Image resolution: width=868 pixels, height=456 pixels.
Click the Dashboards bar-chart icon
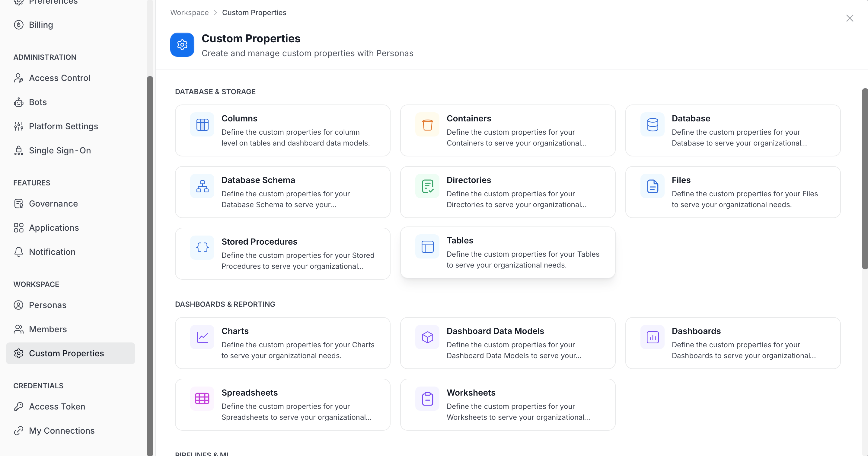pos(652,337)
